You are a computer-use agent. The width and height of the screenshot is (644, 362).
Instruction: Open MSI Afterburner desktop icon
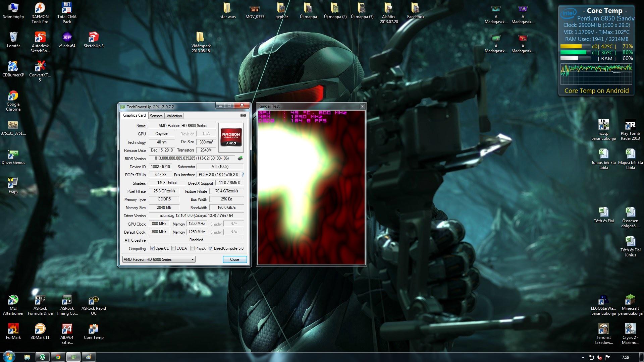13,300
